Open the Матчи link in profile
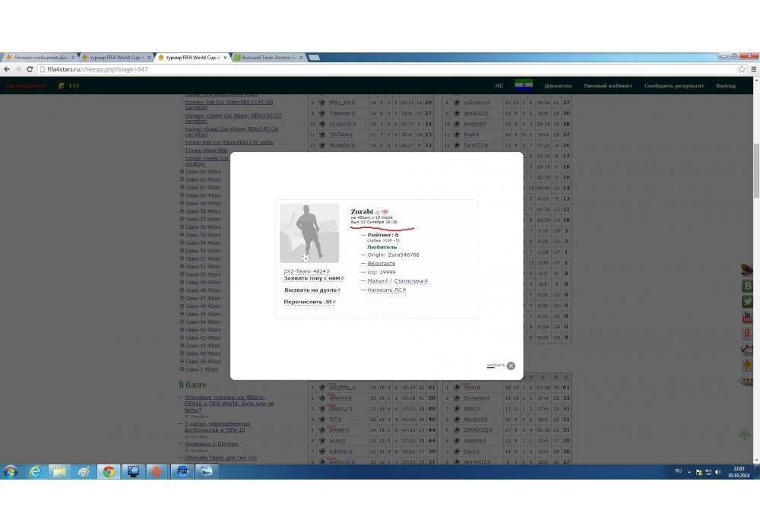760x532 pixels. 377,281
